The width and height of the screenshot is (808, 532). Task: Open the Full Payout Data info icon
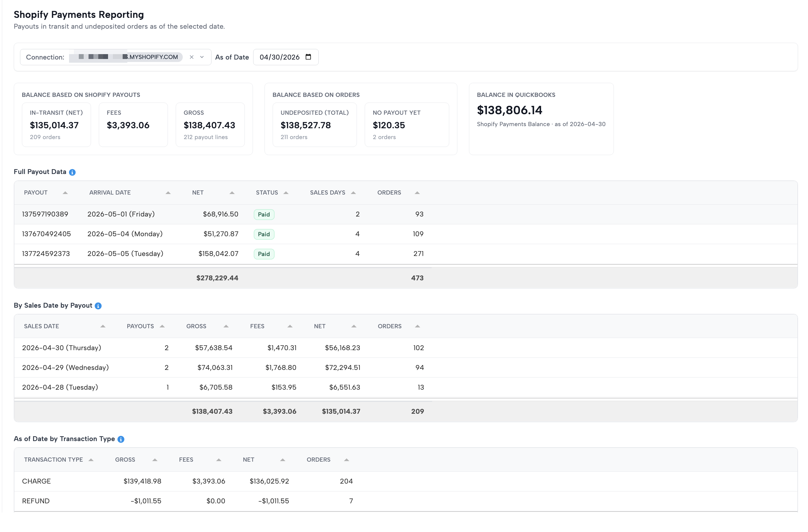point(72,172)
